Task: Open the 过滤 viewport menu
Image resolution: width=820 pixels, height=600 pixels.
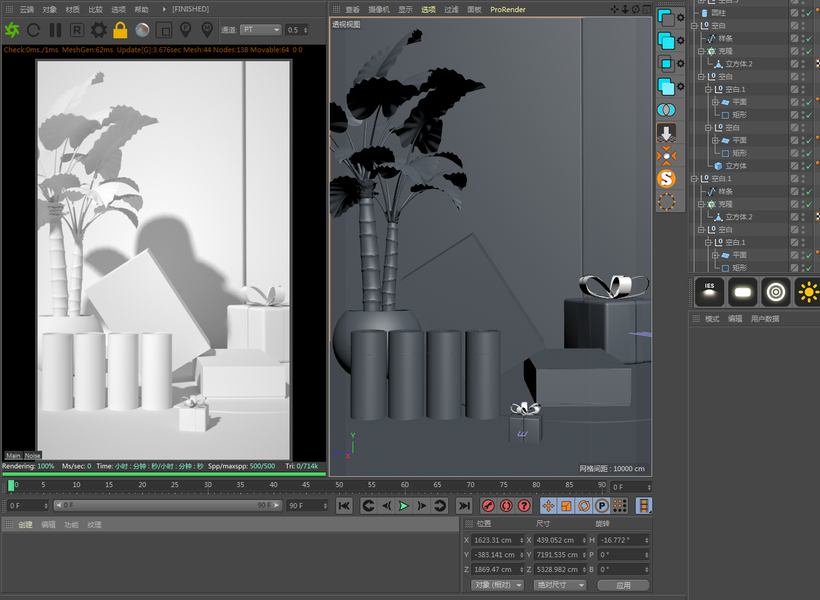Action: [x=451, y=9]
